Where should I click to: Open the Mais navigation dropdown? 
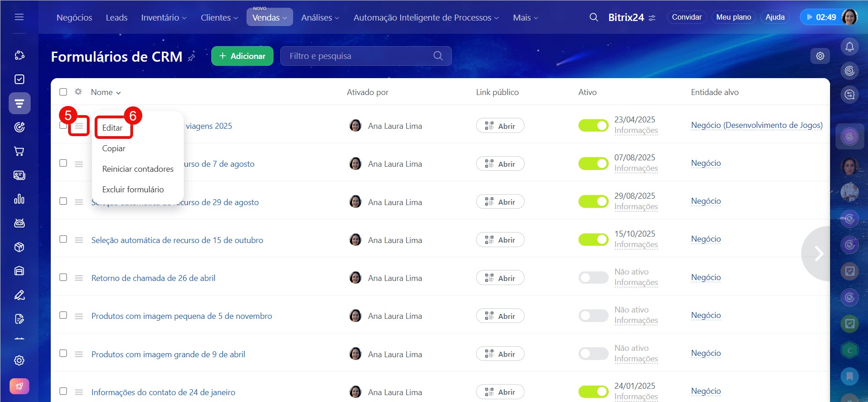(525, 17)
